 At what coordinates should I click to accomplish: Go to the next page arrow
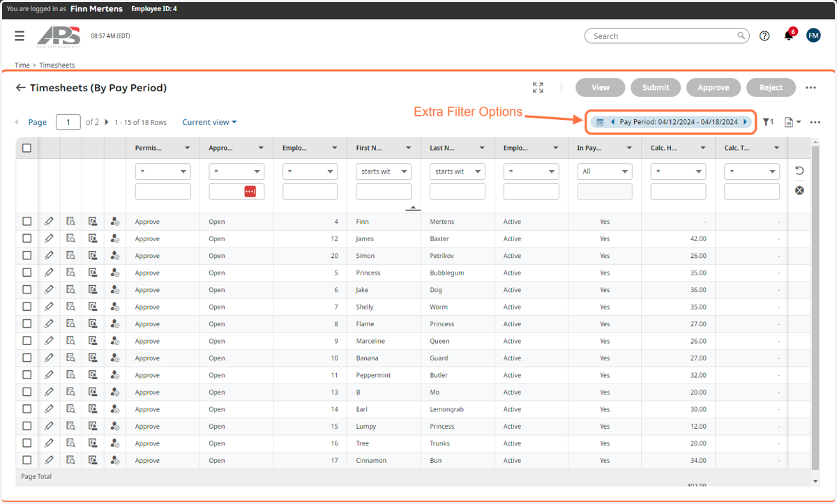coord(107,122)
